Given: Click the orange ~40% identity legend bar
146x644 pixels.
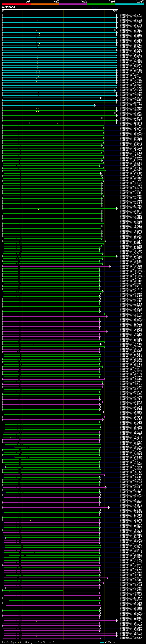Looking at the screenshot, I should 45,4.
